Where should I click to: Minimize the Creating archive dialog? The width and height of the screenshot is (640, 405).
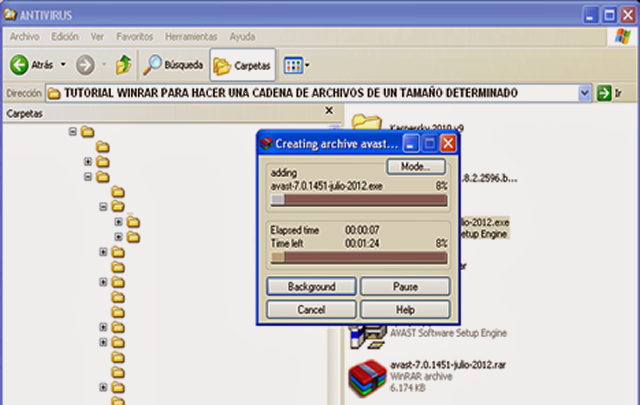tap(410, 144)
